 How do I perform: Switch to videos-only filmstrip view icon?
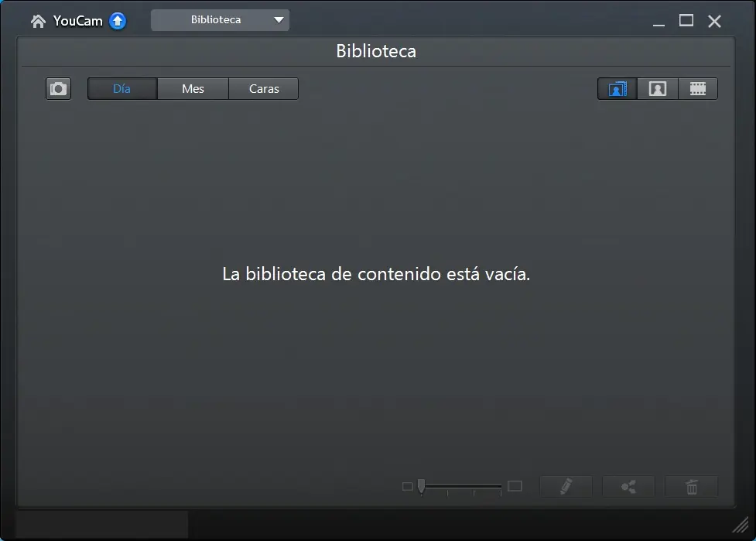click(698, 88)
